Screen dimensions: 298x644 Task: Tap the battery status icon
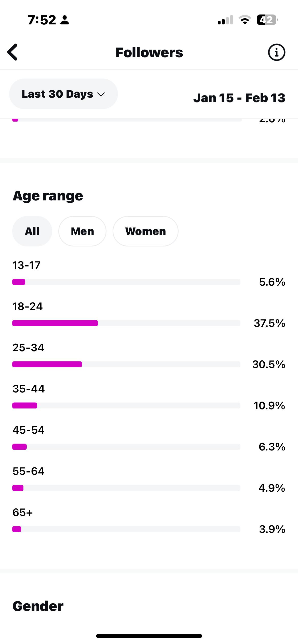click(x=267, y=20)
